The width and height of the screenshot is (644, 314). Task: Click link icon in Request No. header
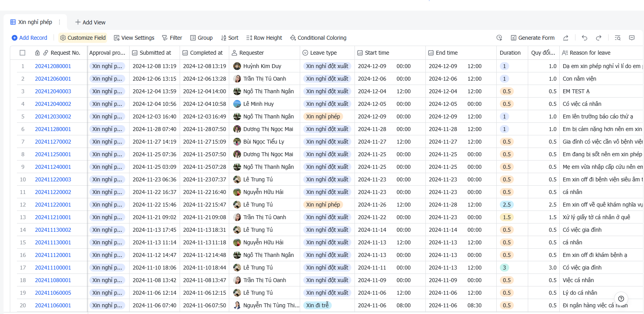click(x=46, y=53)
